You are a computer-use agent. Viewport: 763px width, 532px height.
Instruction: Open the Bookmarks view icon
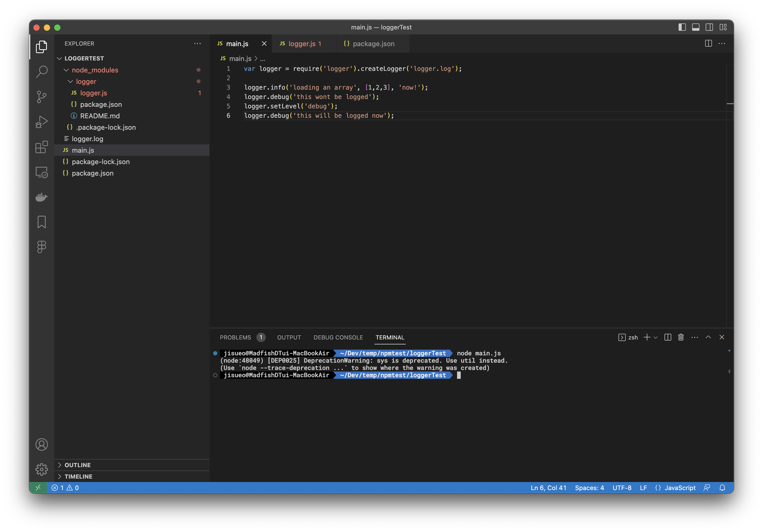(x=41, y=222)
